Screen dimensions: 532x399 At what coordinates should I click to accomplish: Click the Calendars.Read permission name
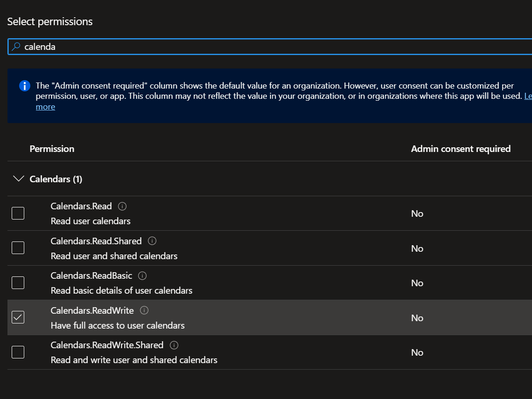click(x=81, y=206)
